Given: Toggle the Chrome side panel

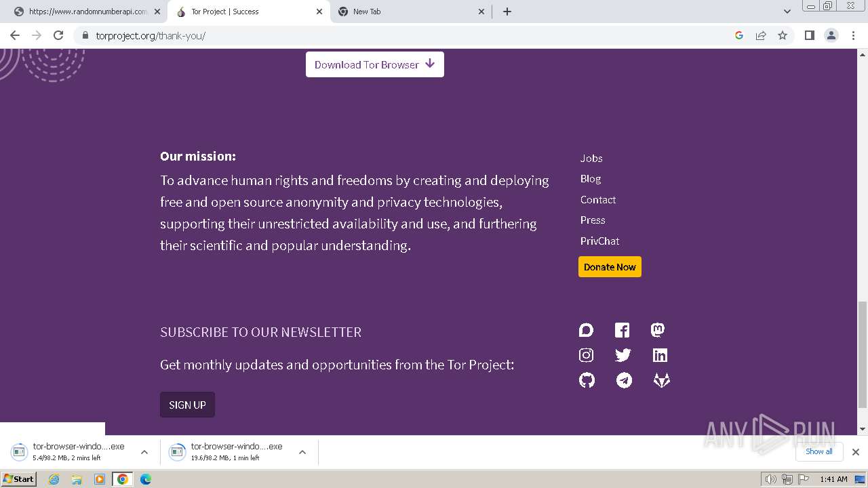Looking at the screenshot, I should (x=809, y=35).
